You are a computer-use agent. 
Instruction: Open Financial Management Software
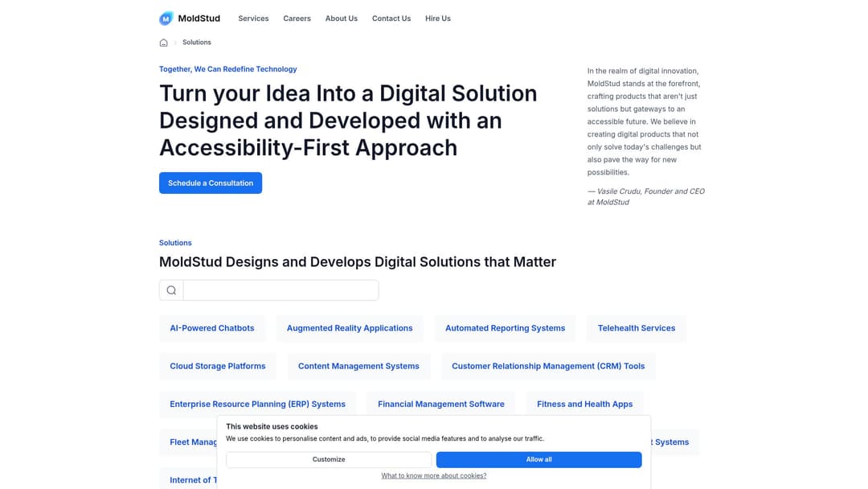441,405
